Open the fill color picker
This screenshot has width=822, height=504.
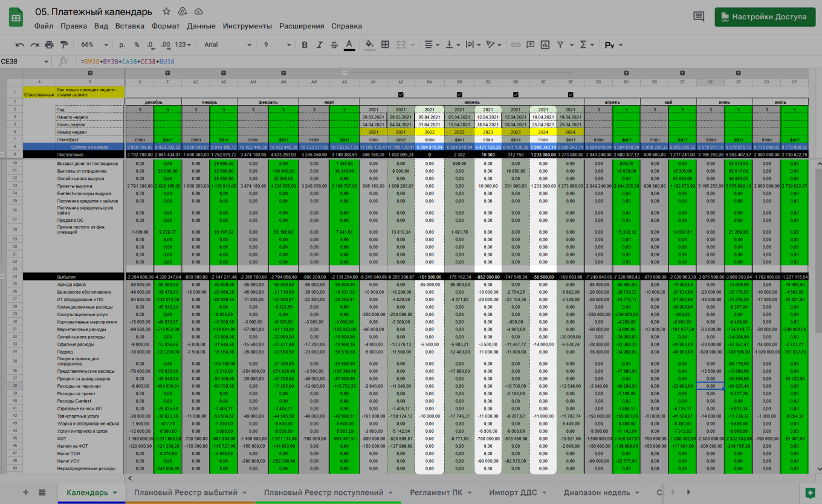coord(369,45)
